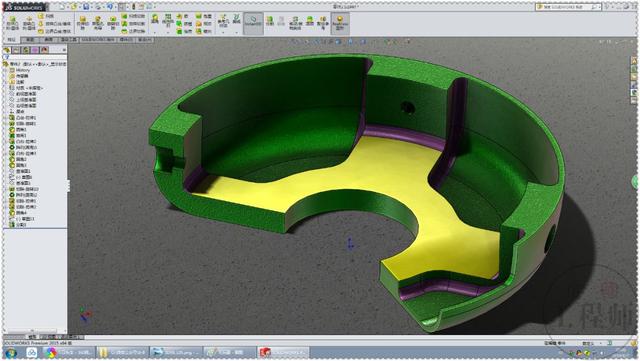Open the Windows Start menu
The width and height of the screenshot is (640, 361).
click(11, 352)
